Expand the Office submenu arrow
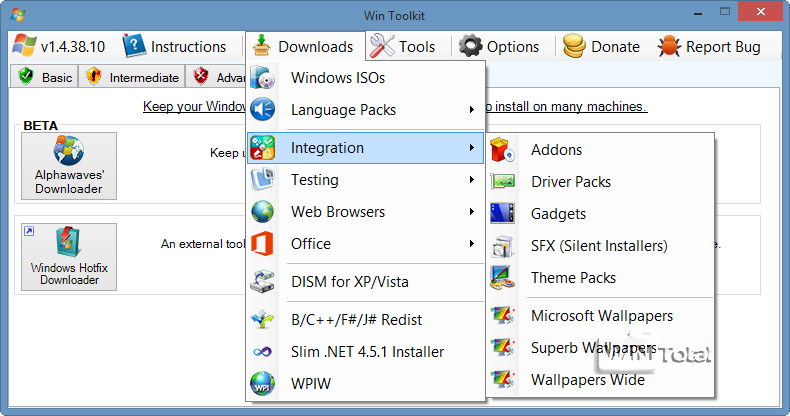 click(x=471, y=244)
